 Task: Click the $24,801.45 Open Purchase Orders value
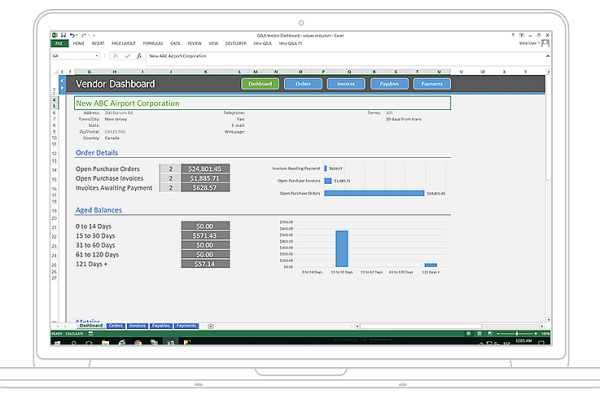tap(205, 169)
